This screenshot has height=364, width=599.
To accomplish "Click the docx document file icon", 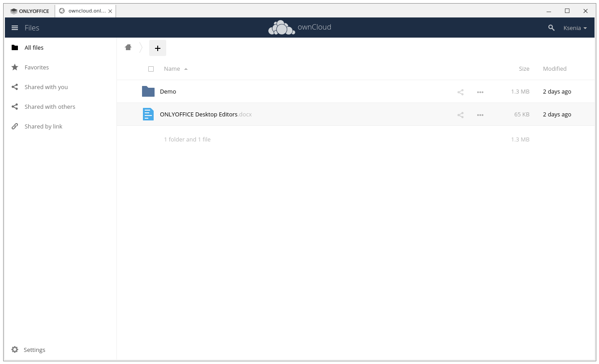I will [148, 114].
